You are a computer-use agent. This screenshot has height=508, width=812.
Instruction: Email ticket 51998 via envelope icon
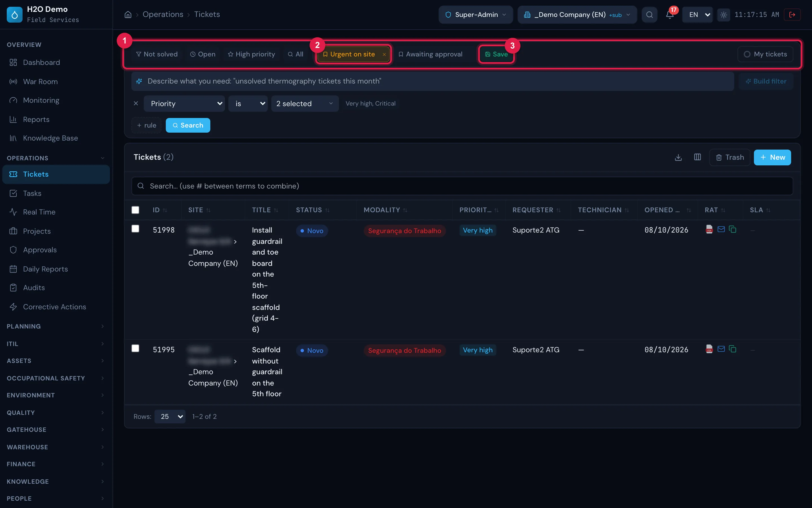[x=721, y=229]
